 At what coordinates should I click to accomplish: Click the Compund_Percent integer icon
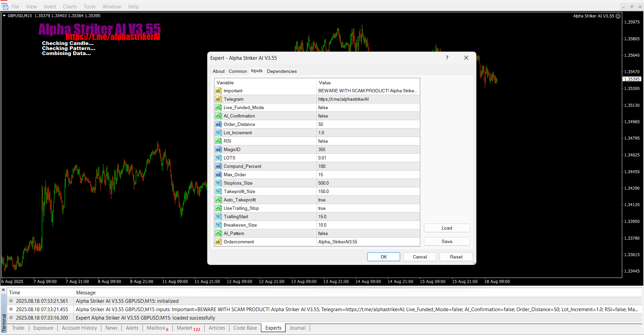[x=218, y=166]
